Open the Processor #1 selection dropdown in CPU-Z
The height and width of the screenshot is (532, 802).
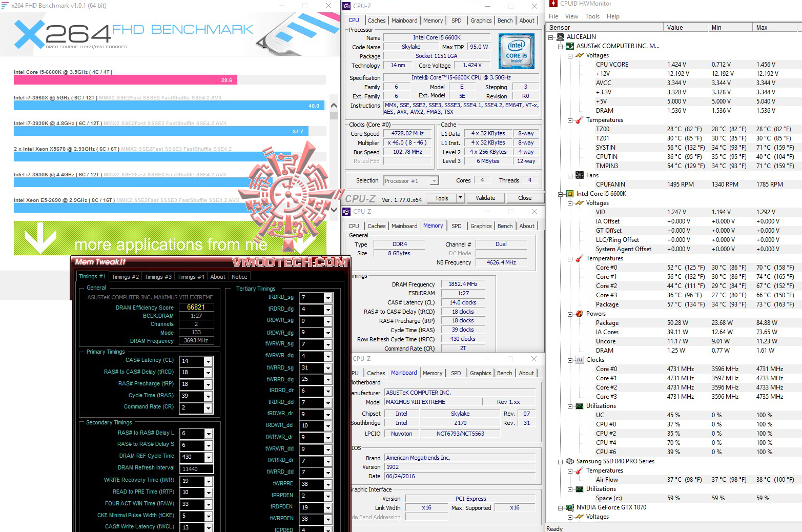[434, 181]
